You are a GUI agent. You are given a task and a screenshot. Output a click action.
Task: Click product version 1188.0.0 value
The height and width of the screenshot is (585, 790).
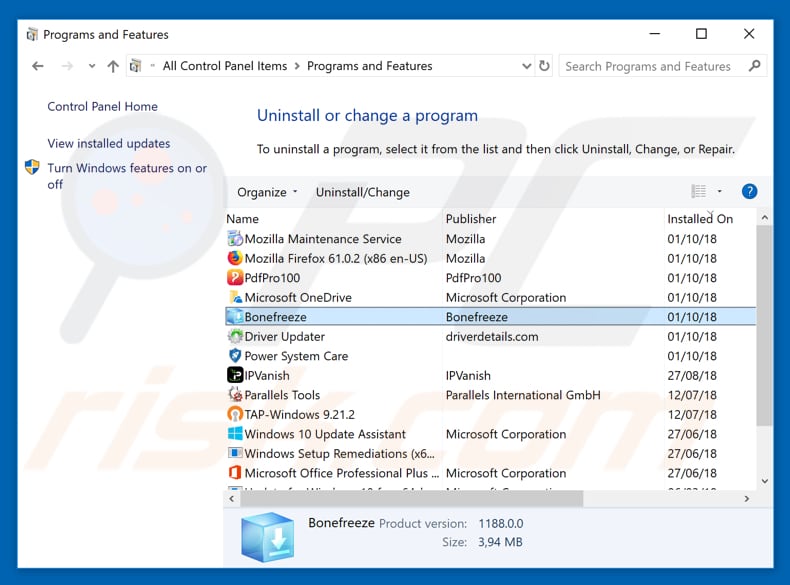click(x=501, y=524)
